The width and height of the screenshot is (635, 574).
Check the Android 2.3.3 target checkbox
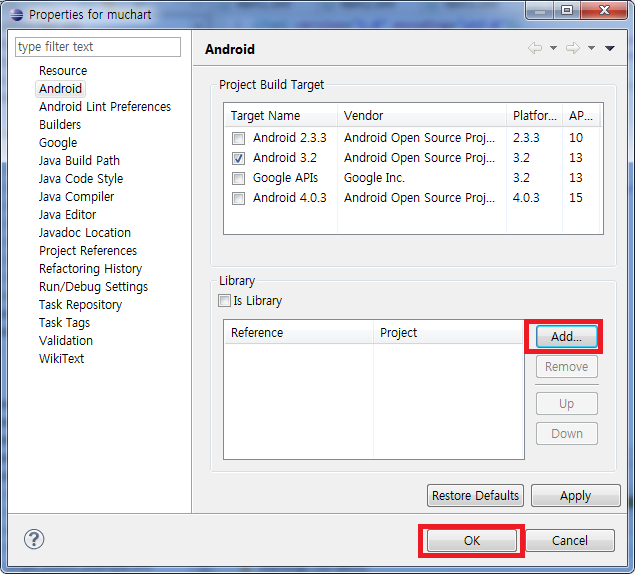point(238,138)
